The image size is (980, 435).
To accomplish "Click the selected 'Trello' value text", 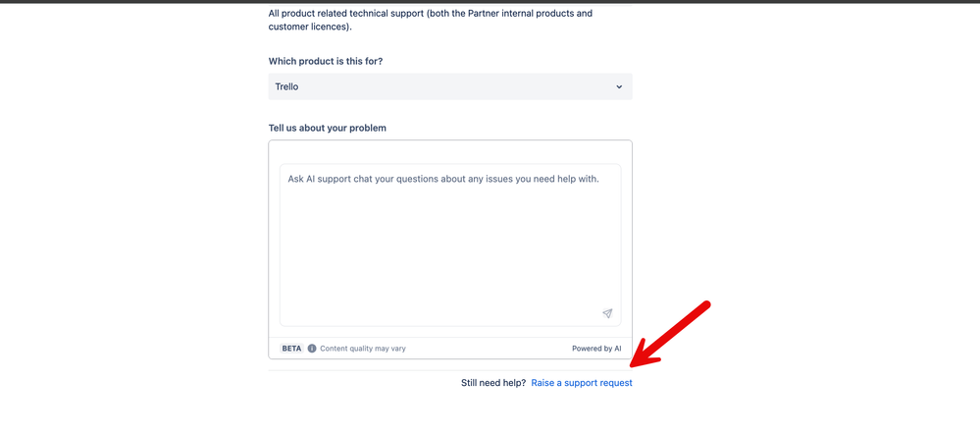I will (x=286, y=86).
